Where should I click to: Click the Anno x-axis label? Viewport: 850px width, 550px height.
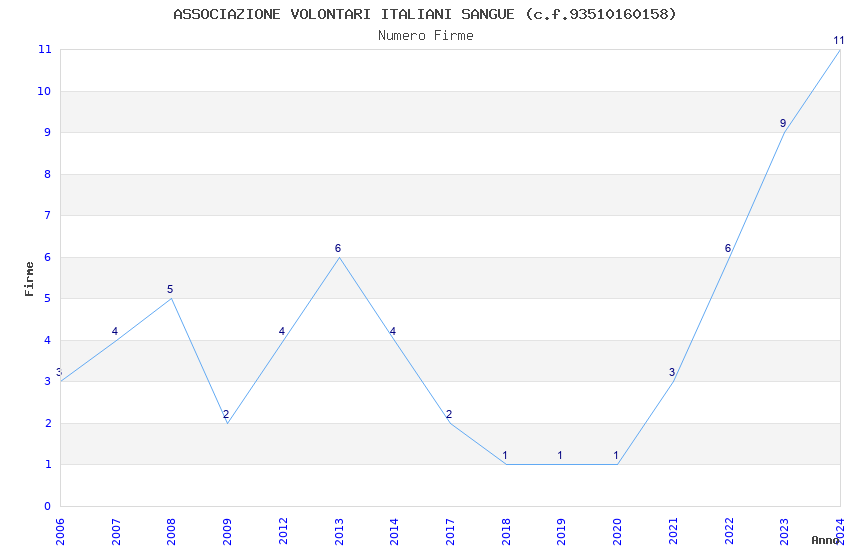point(825,540)
